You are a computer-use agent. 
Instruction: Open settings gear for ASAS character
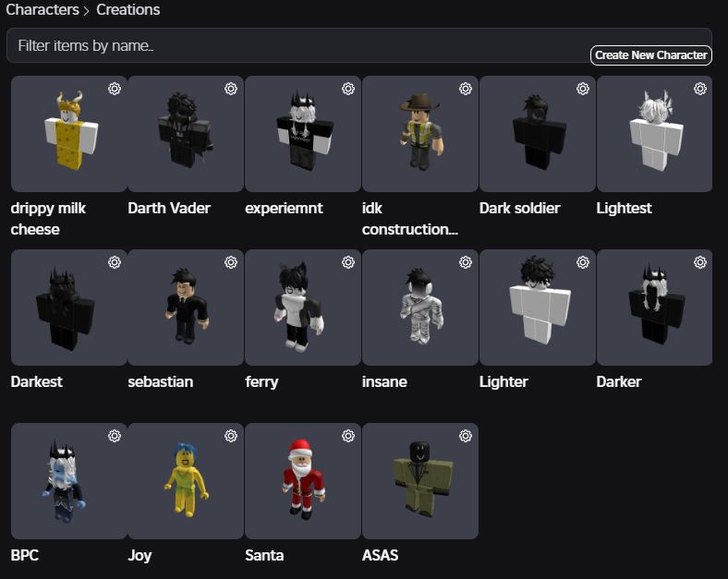(x=466, y=436)
